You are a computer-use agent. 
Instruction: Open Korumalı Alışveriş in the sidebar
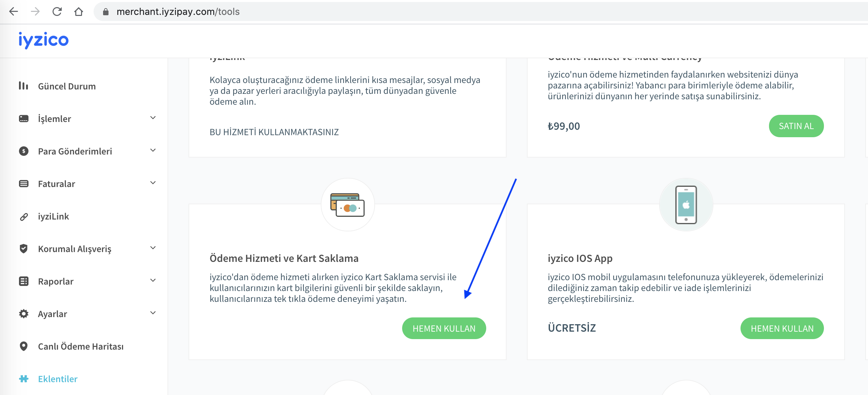pos(75,249)
